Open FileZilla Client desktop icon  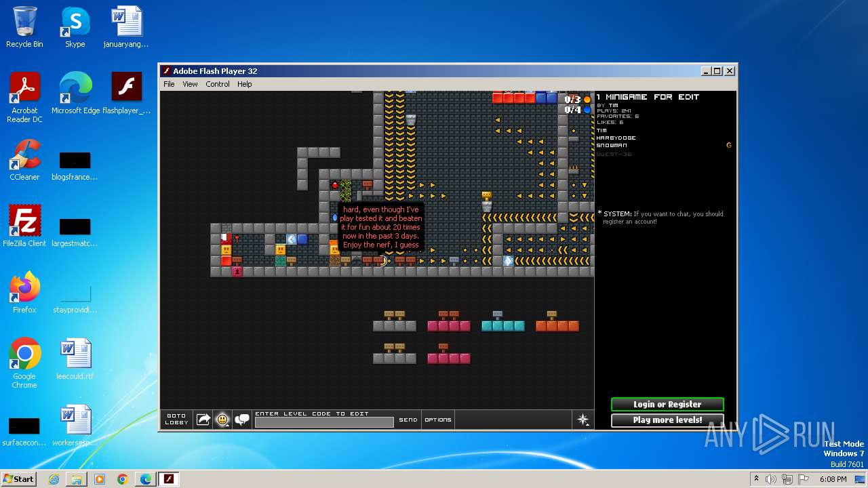[24, 226]
